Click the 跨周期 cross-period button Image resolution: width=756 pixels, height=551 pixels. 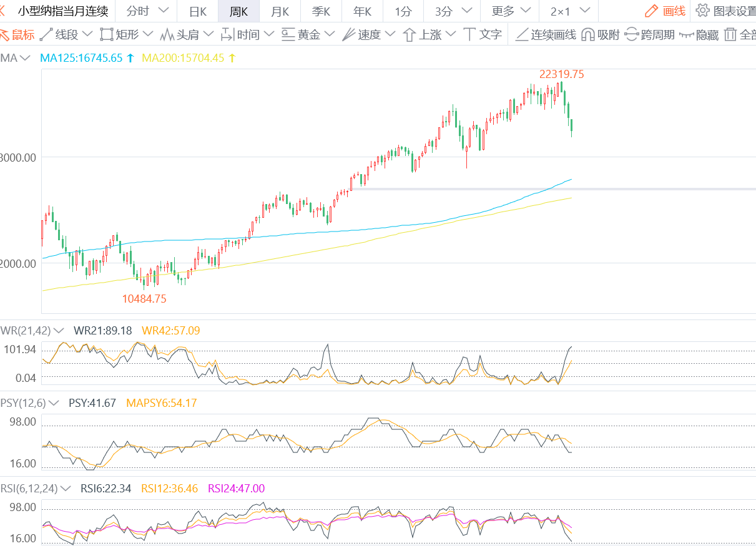(x=649, y=35)
